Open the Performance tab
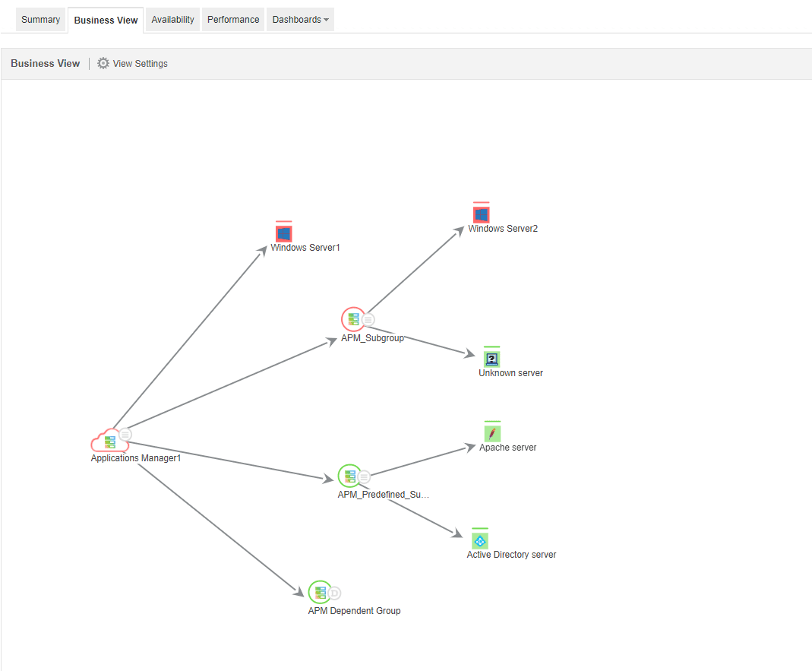The height and width of the screenshot is (671, 812). (x=233, y=20)
